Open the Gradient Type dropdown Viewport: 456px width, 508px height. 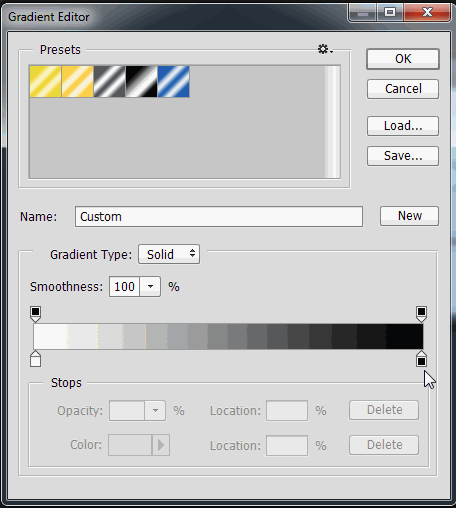(x=169, y=254)
